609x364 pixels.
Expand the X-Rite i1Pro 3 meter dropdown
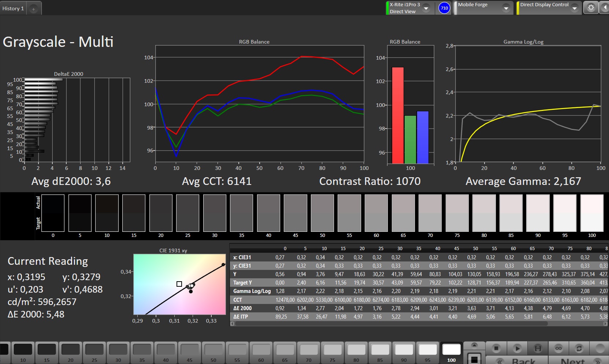pos(426,8)
